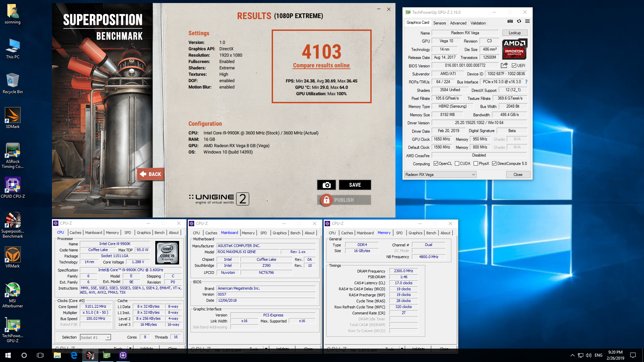Click DRAM Frequency value 2300.0 MHz
Screen dimensions: 644x362
(x=404, y=271)
